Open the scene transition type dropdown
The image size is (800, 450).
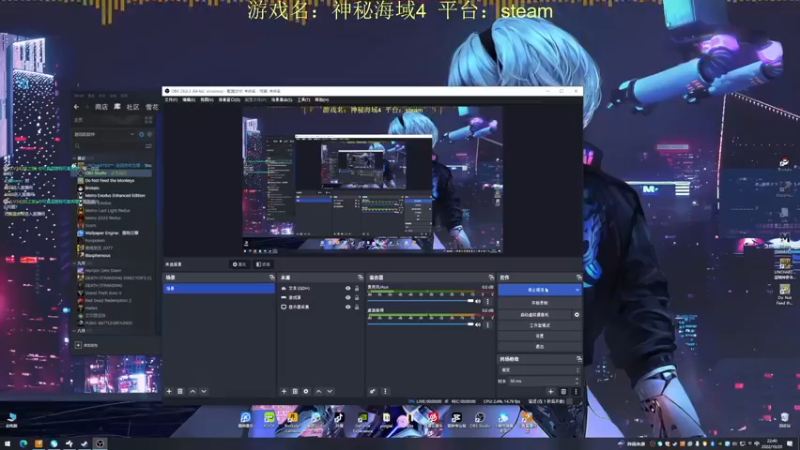click(540, 370)
